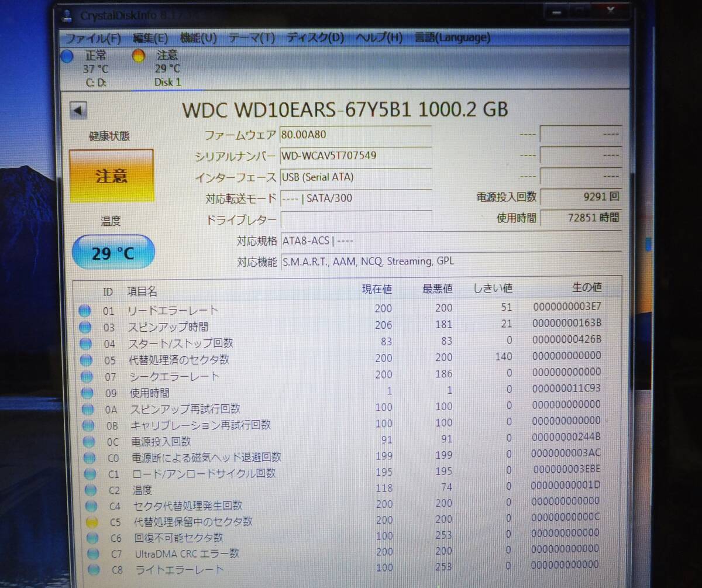
Task: Click status icon for C7 UltraDMA CRC エラー数
Action: (92, 554)
